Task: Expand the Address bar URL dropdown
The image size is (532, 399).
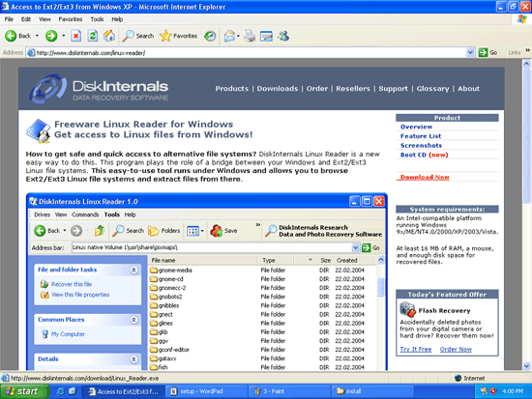Action: tap(470, 52)
